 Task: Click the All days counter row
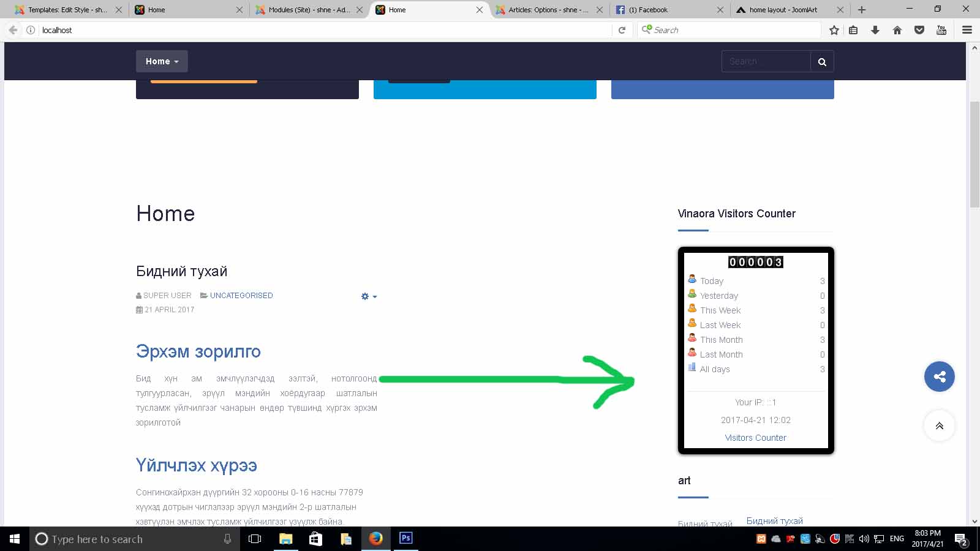pyautogui.click(x=756, y=369)
